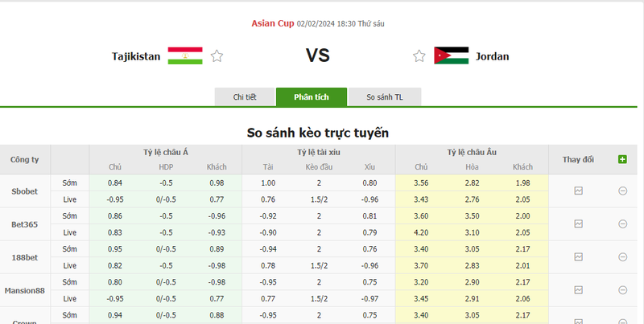Click the Jordan flag
This screenshot has height=324, width=644.
[x=451, y=55]
